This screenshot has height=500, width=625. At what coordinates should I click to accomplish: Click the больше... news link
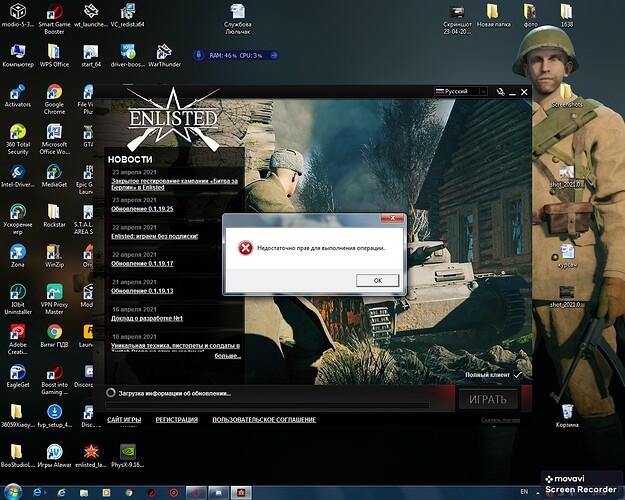click(228, 356)
